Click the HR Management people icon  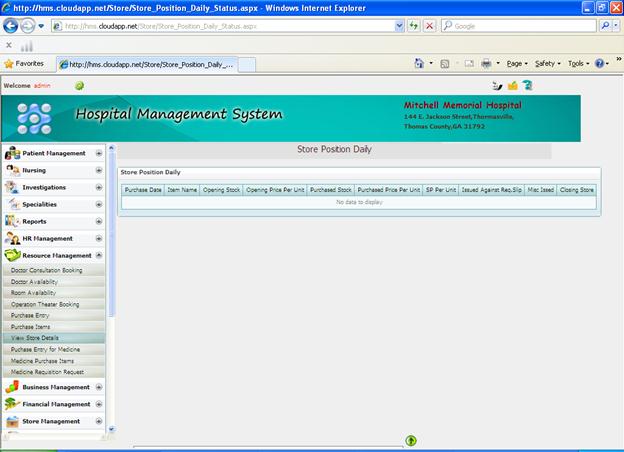12,238
